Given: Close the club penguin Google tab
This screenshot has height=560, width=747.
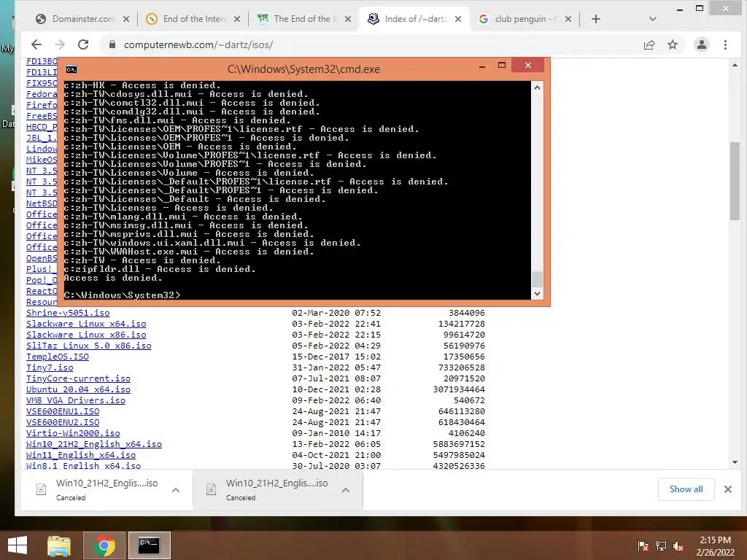Looking at the screenshot, I should click(568, 19).
